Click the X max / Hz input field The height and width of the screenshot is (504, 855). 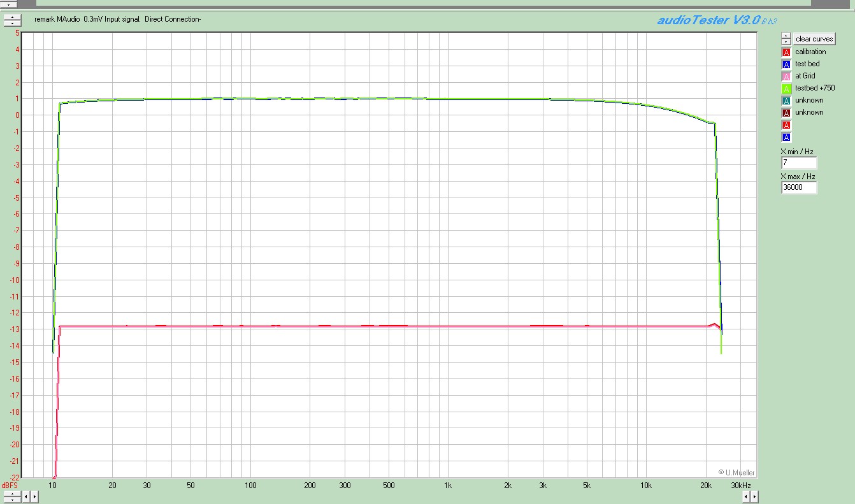[x=799, y=187]
